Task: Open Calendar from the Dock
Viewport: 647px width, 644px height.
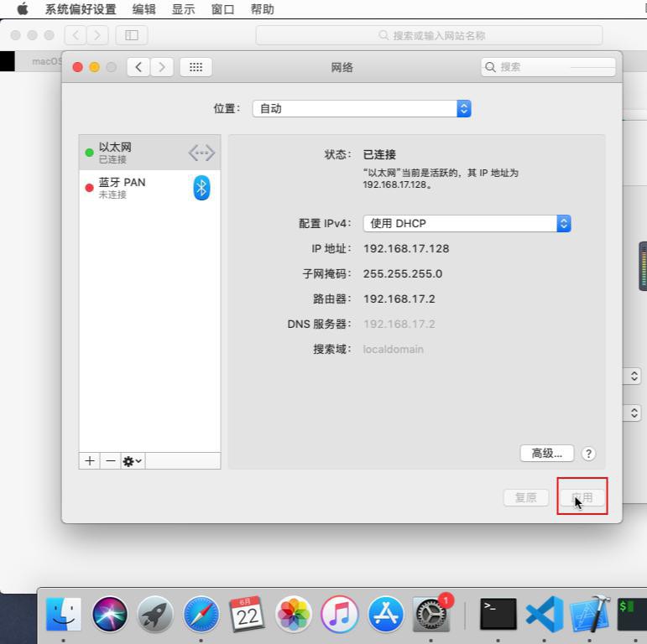Action: tap(248, 615)
